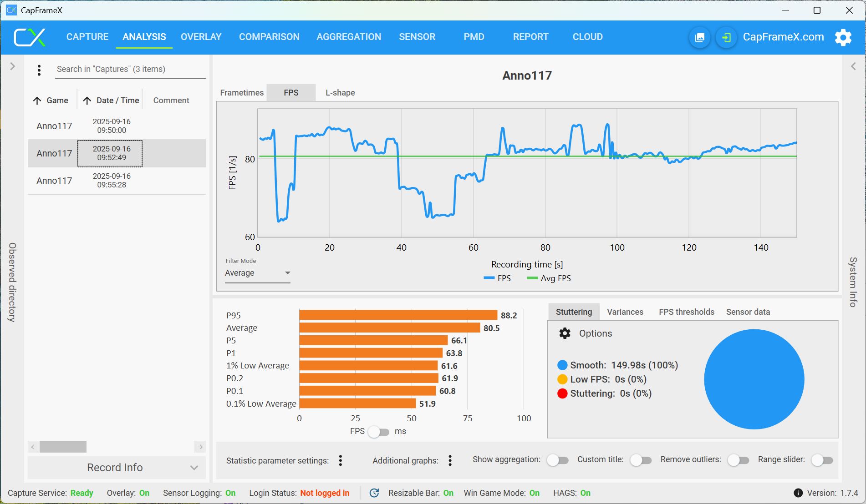The height and width of the screenshot is (504, 866).
Task: Click the Date / Time column header label
Action: click(x=118, y=101)
